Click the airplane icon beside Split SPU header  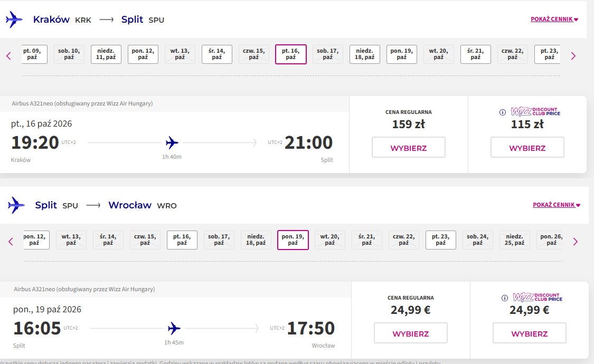coord(16,205)
